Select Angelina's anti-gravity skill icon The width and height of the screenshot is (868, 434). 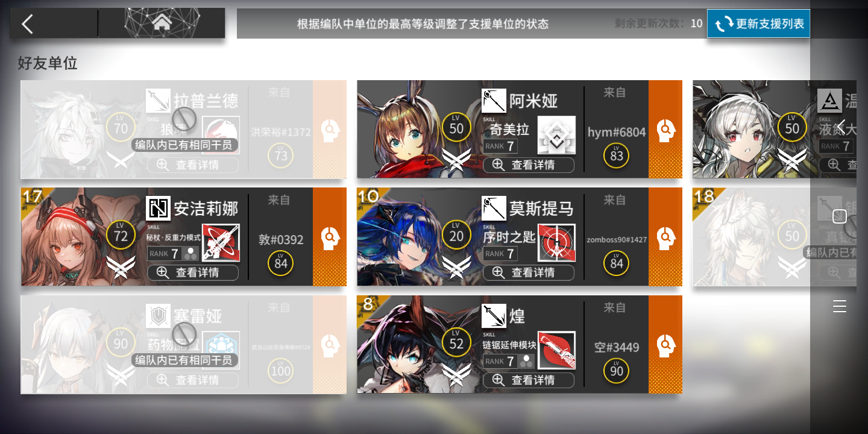[x=221, y=242]
